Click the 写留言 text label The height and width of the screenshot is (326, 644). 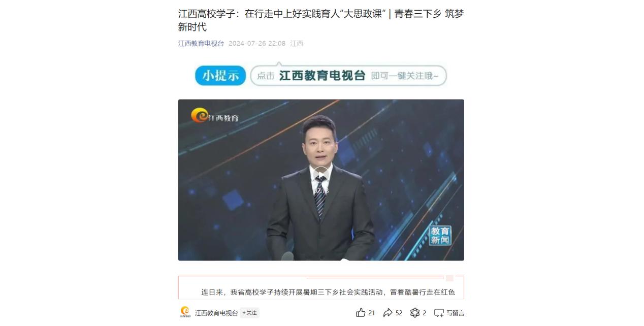(455, 313)
